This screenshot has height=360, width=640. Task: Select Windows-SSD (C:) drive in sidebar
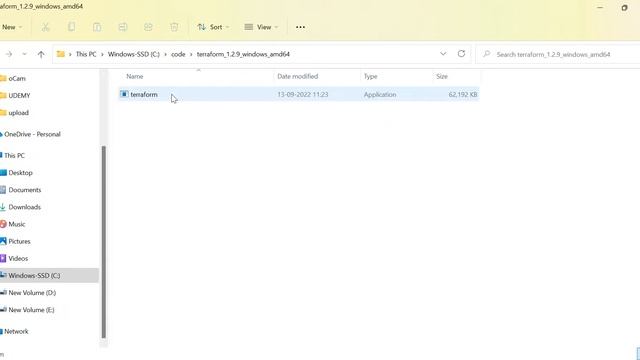[x=49, y=276]
